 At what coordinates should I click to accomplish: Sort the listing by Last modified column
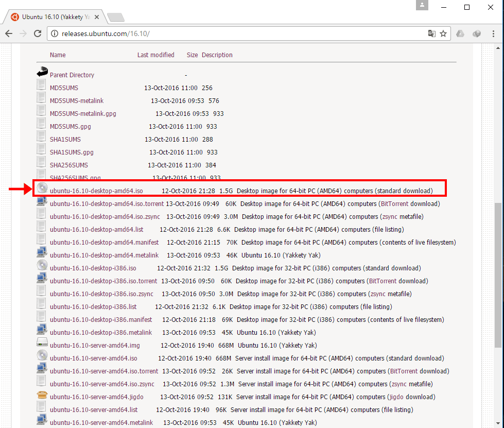click(155, 55)
